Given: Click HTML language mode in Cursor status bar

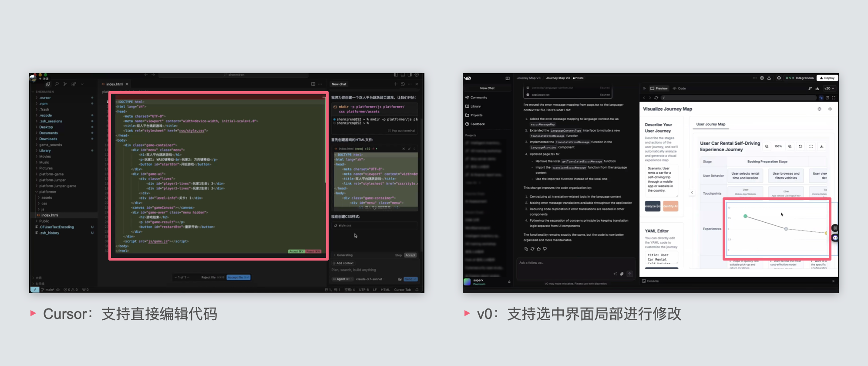Looking at the screenshot, I should click(x=386, y=290).
